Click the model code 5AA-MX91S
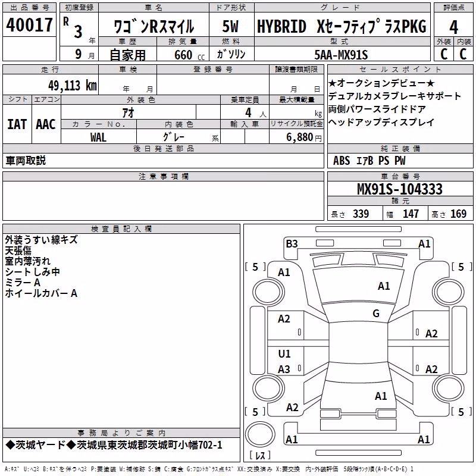The height and width of the screenshot is (476, 476). click(x=341, y=55)
